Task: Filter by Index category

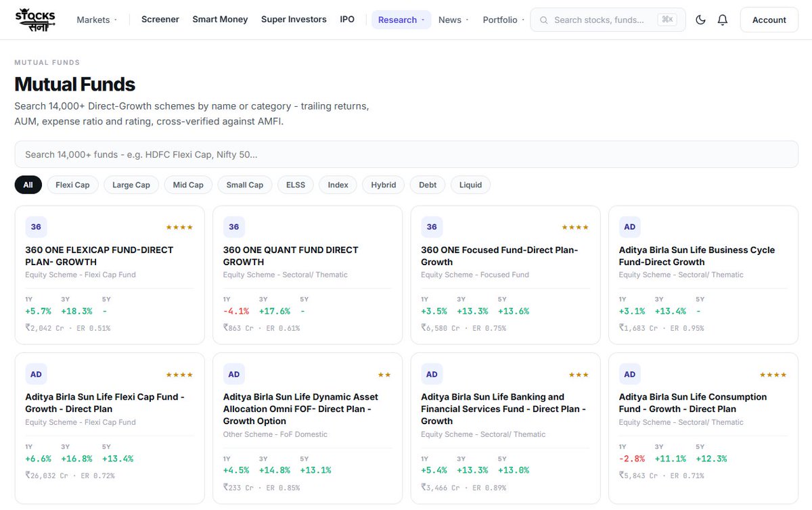Action: (338, 185)
